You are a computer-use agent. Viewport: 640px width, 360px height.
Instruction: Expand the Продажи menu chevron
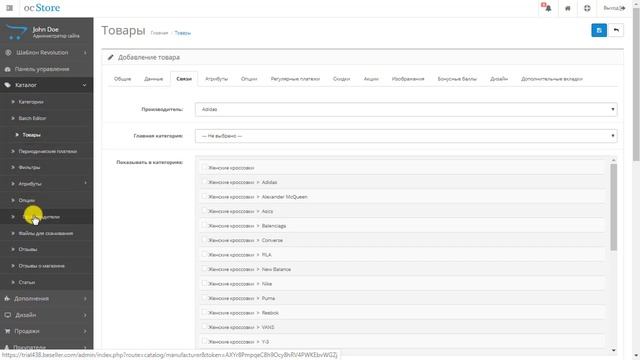(85, 331)
